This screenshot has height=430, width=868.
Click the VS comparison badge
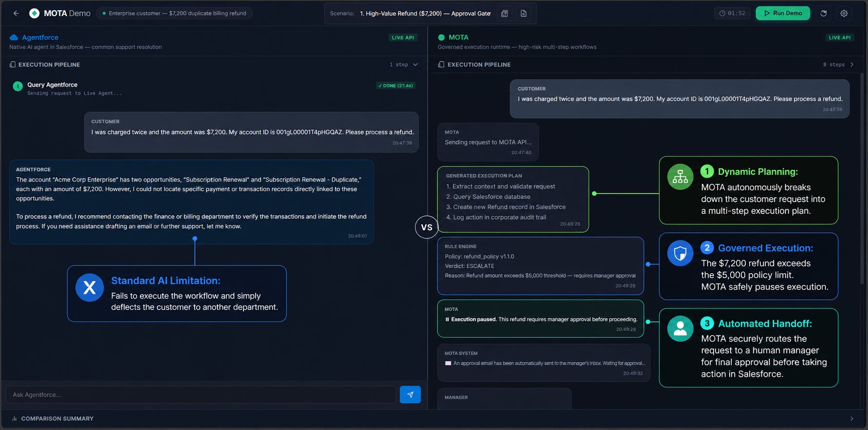click(427, 227)
